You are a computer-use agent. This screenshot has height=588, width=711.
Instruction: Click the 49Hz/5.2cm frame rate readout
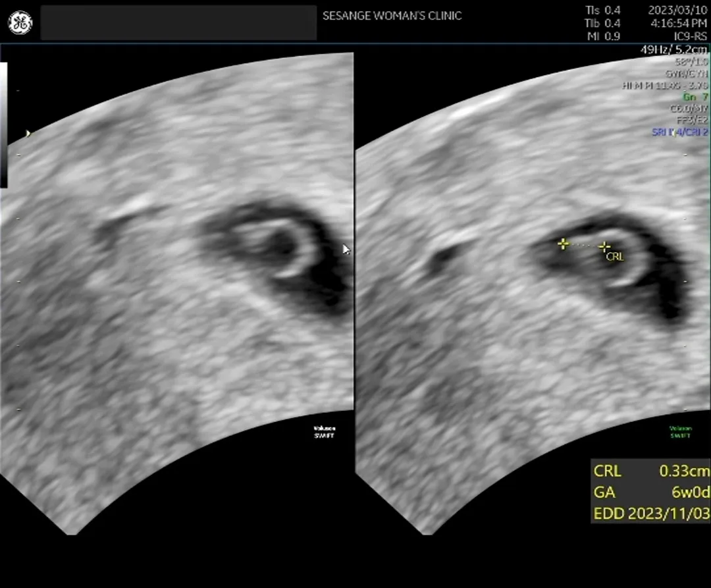point(674,49)
